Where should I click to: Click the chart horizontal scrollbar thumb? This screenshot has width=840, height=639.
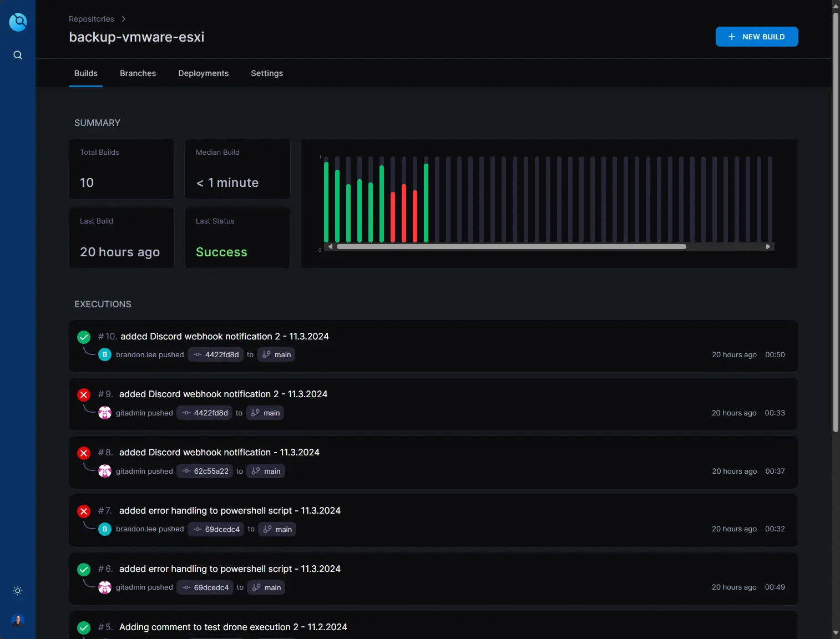coord(511,247)
